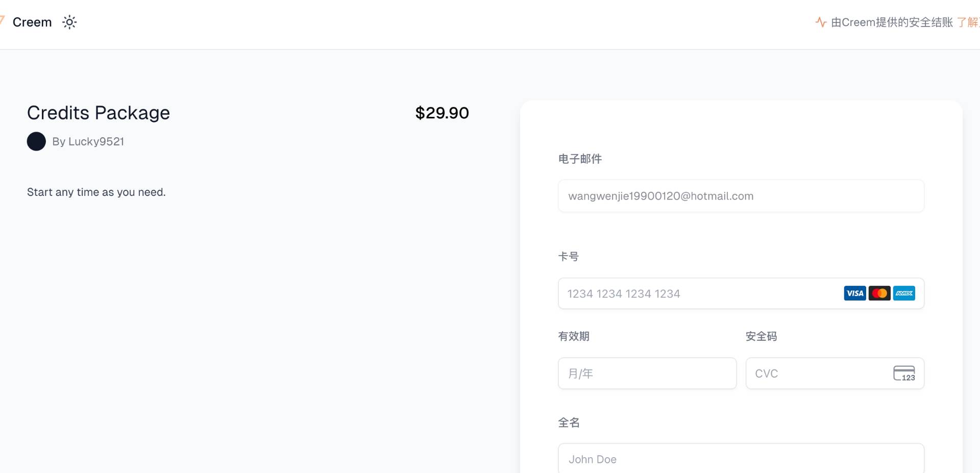
Task: Click the pulse icon beside secure checkout text
Action: (x=821, y=22)
